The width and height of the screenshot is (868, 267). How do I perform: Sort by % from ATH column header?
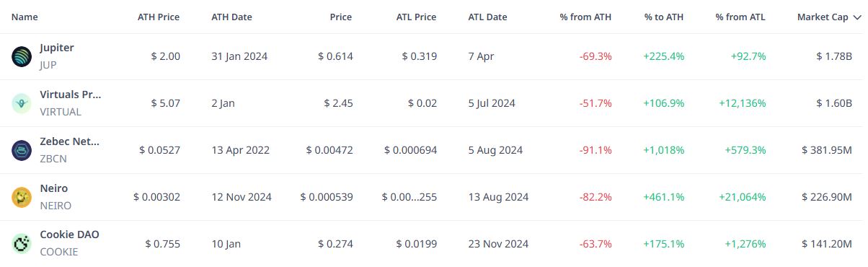click(585, 17)
